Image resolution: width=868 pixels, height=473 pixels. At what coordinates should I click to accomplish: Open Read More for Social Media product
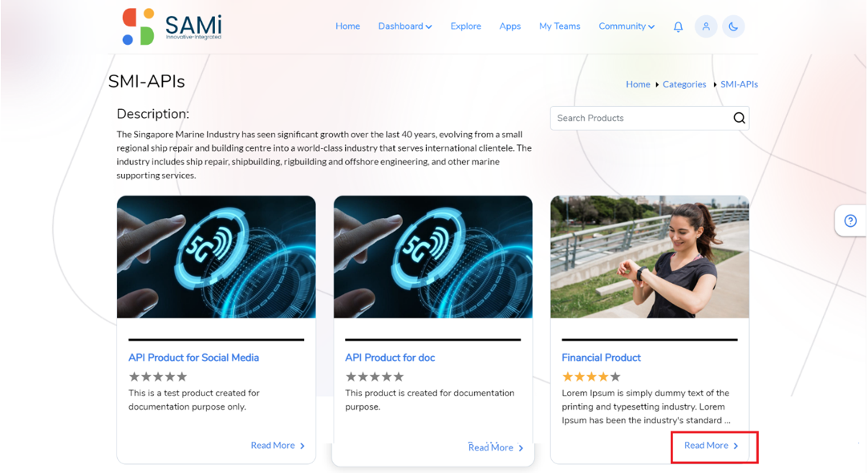(278, 445)
